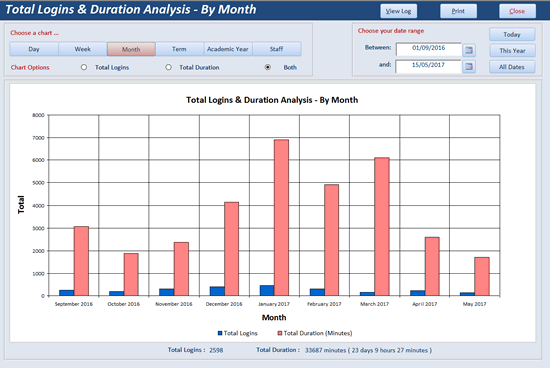Click the January 2017 duration bar
The height and width of the screenshot is (368, 550).
click(281, 218)
